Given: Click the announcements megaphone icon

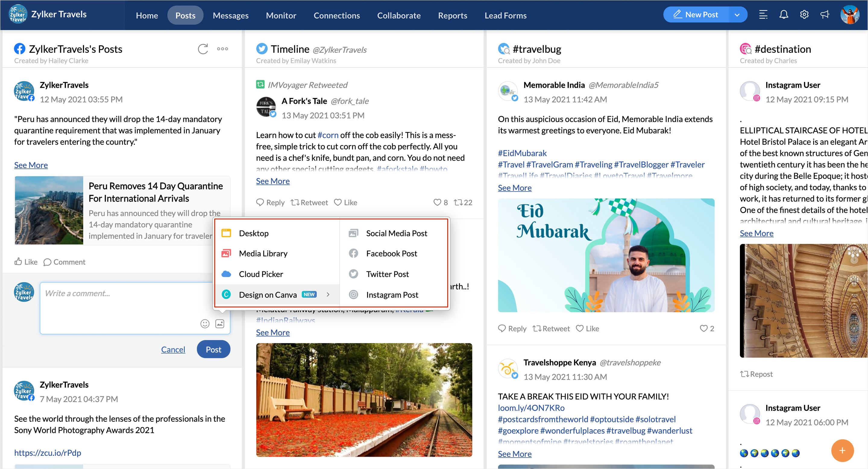Looking at the screenshot, I should pos(825,15).
